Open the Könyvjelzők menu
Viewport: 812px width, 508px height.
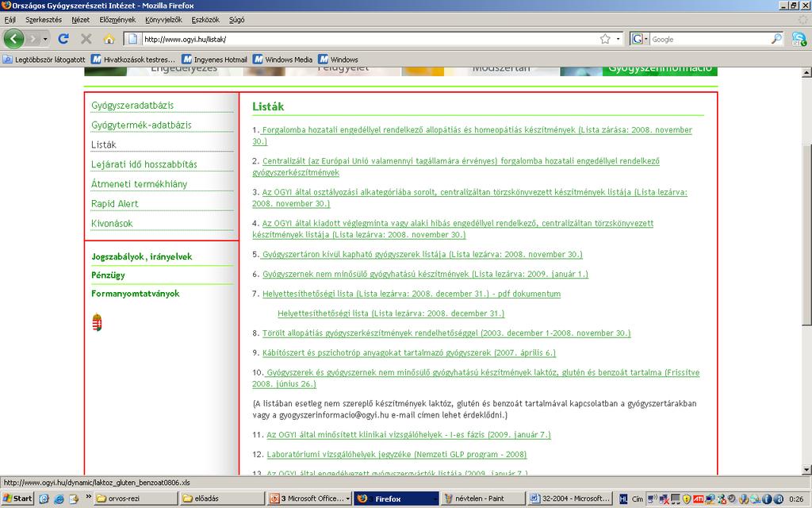(163, 20)
